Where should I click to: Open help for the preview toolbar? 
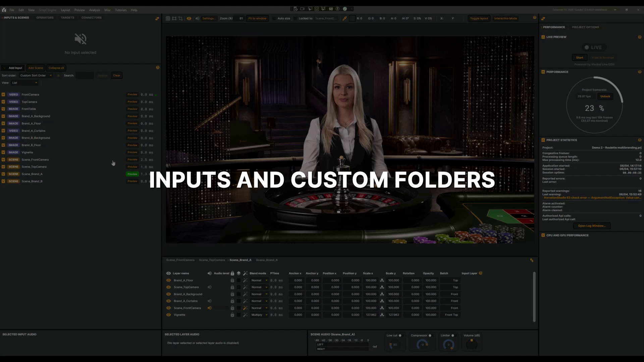[535, 18]
